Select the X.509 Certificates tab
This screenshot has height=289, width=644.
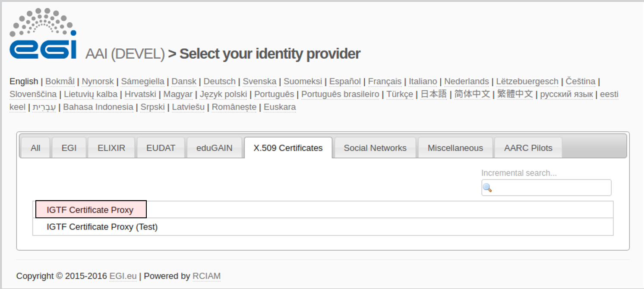[x=288, y=148]
